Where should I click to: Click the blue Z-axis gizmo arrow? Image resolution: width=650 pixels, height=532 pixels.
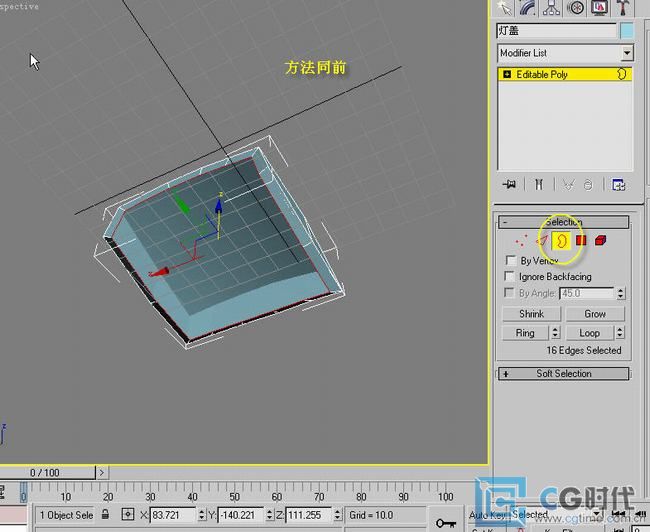(218, 206)
